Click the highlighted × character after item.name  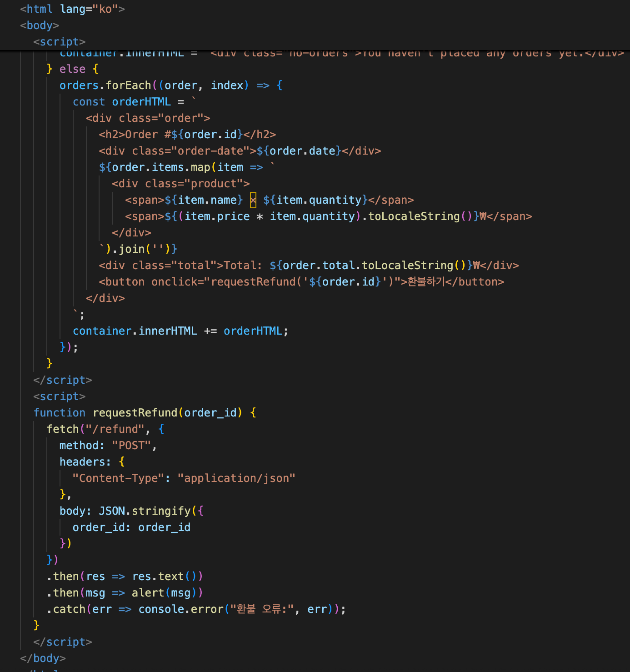coord(253,200)
